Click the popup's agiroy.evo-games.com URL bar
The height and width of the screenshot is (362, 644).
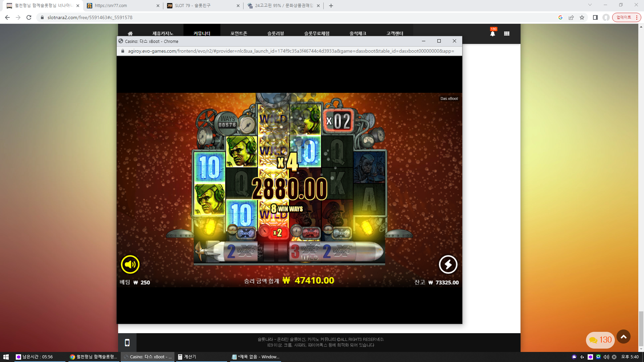point(291,51)
